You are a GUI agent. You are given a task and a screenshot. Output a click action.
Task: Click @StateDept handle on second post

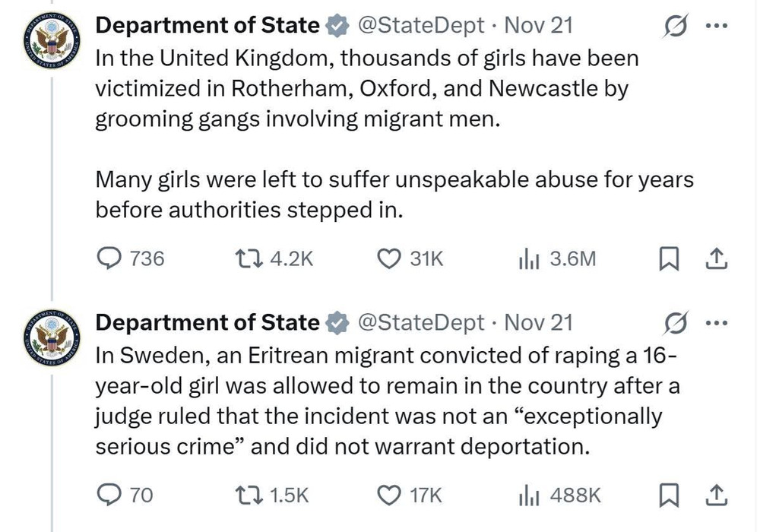click(x=420, y=323)
